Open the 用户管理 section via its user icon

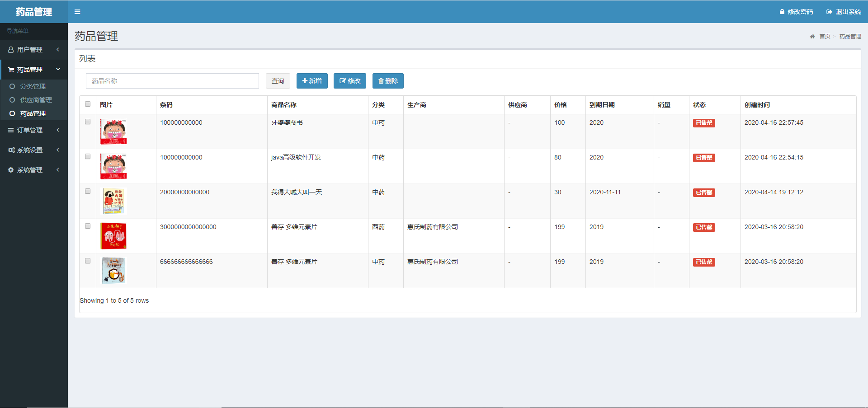[11, 50]
